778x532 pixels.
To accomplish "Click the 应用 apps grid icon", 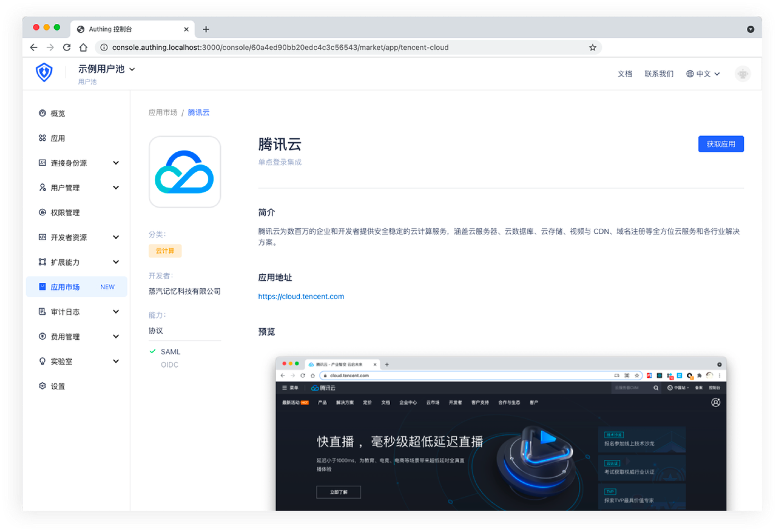I will 42,138.
